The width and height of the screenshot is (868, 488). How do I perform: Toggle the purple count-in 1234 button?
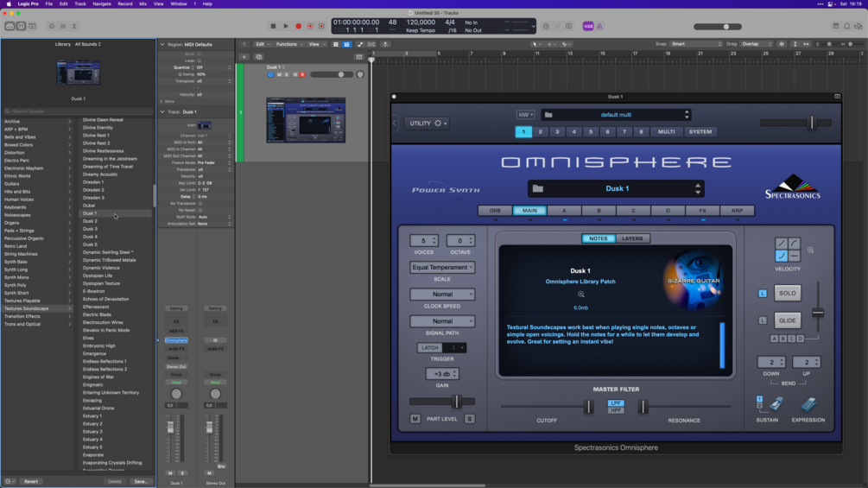pyautogui.click(x=588, y=26)
